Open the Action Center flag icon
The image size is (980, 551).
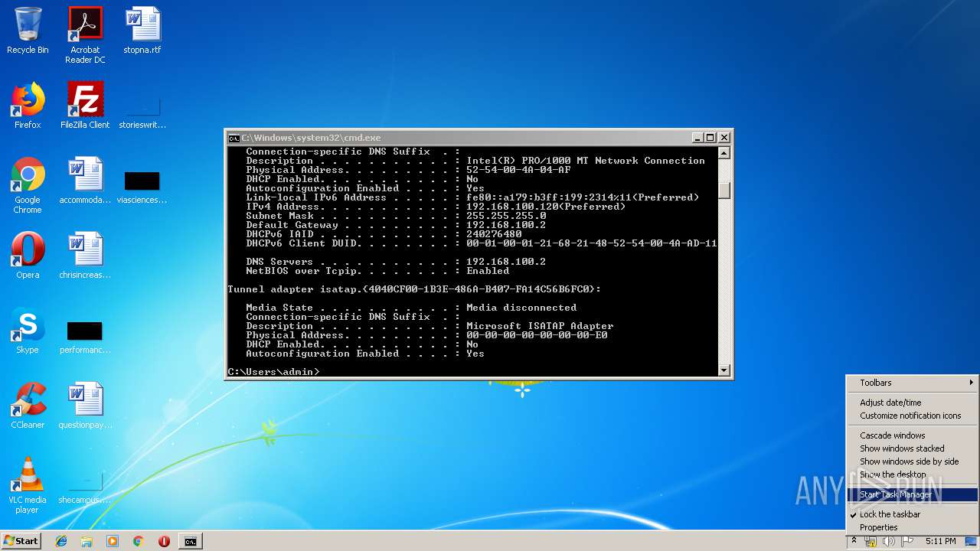(x=907, y=541)
